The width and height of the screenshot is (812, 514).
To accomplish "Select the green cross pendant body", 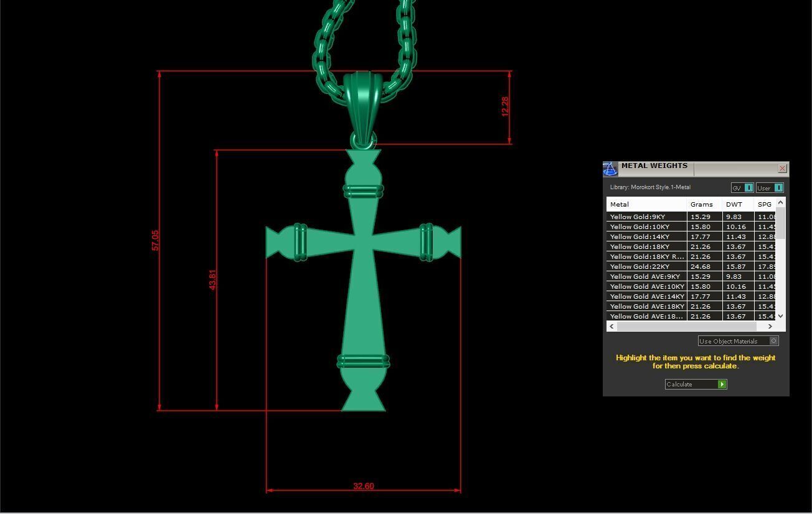I will click(363, 280).
